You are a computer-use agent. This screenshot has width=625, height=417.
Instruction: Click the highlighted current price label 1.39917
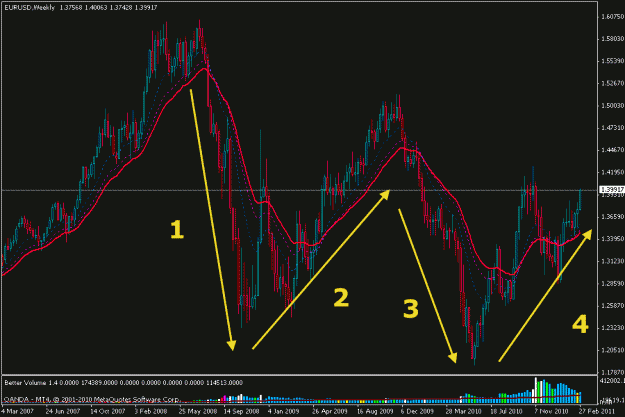point(612,190)
